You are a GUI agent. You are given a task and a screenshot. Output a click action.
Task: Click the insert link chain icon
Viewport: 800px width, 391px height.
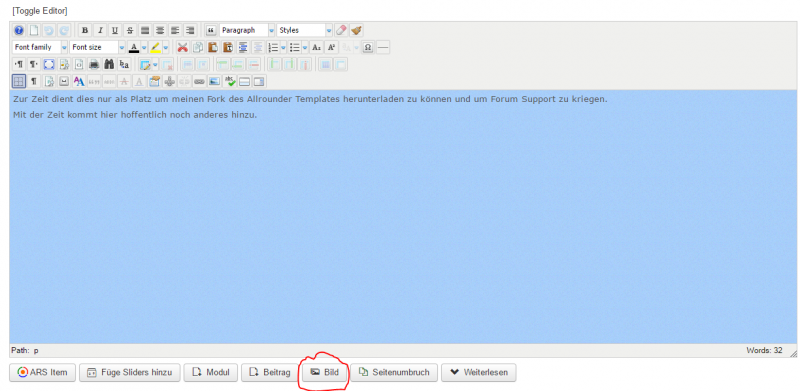pyautogui.click(x=199, y=81)
